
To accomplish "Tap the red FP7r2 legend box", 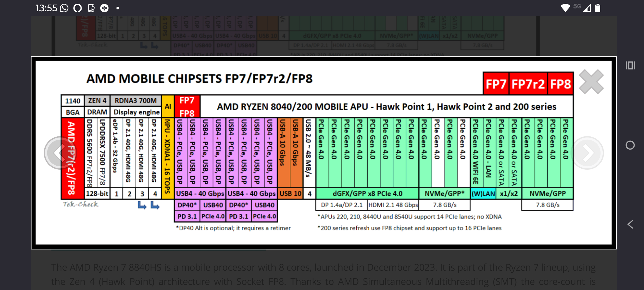I will 528,84.
